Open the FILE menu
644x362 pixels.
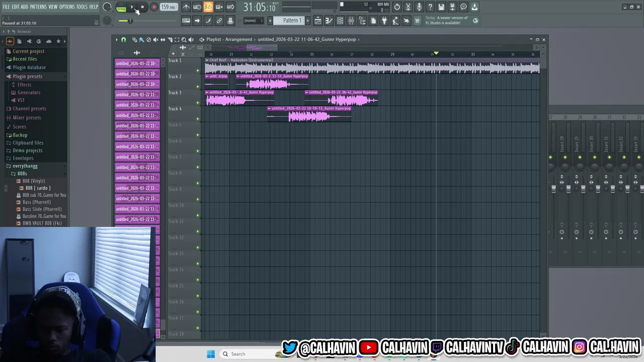tap(6, 7)
